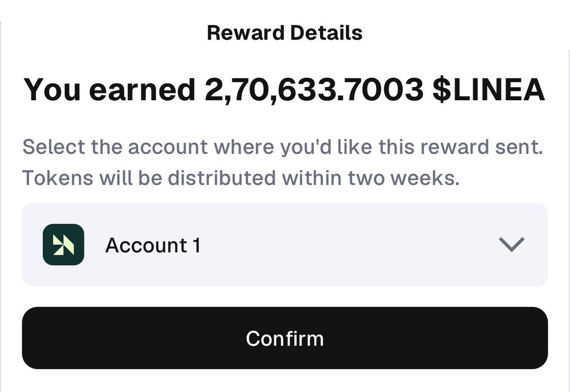Open the Account 1 dropdown label
Viewport: 570px width, 392px height.
click(152, 245)
